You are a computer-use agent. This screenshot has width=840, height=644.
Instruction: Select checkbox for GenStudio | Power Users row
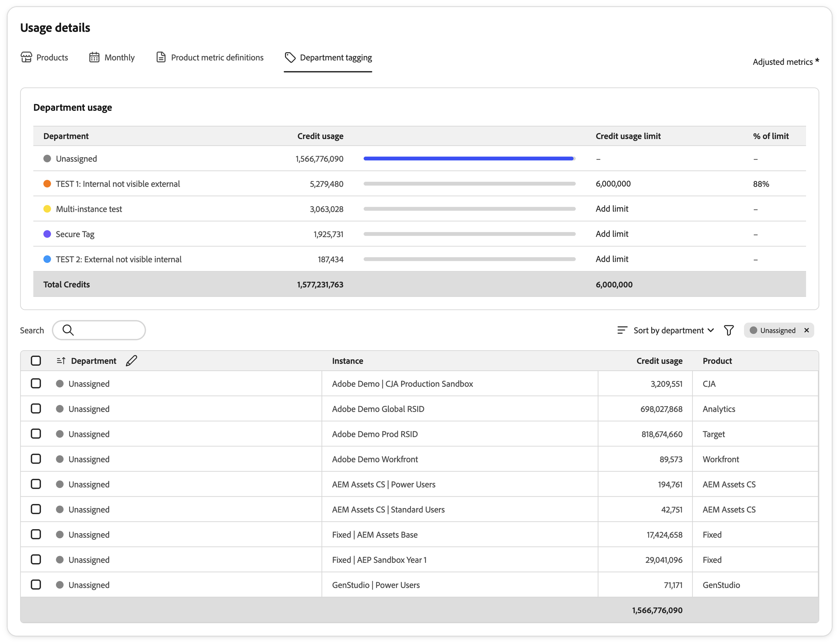(x=36, y=585)
